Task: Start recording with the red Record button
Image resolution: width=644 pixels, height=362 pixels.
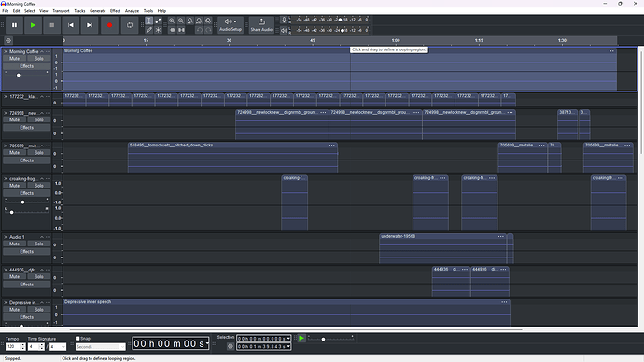Action: [109, 25]
